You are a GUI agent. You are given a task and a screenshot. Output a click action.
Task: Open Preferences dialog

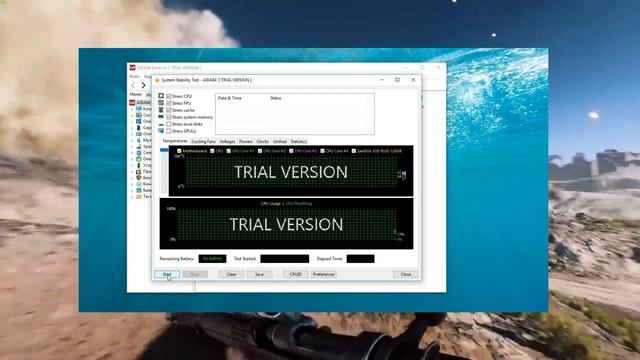click(324, 274)
